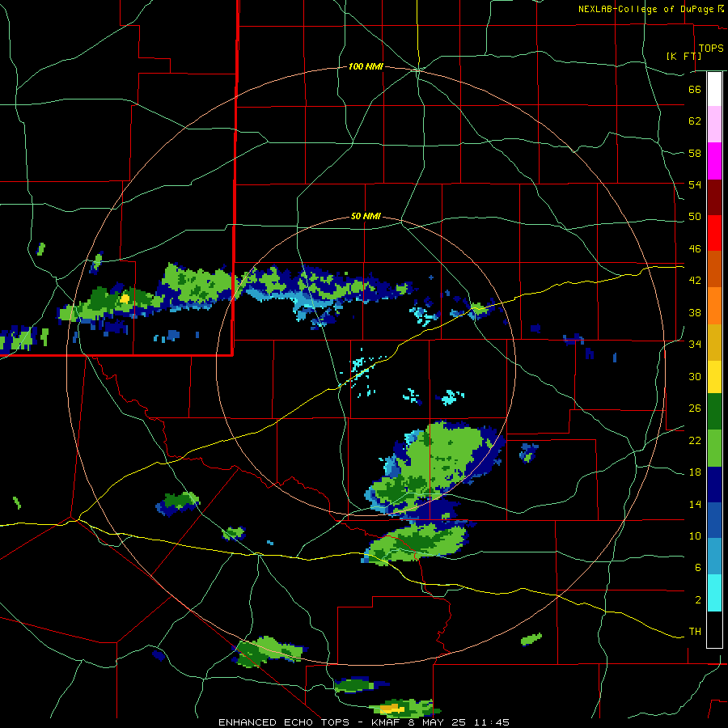Click the 54 legend value
The width and height of the screenshot is (728, 728).
coord(695,184)
